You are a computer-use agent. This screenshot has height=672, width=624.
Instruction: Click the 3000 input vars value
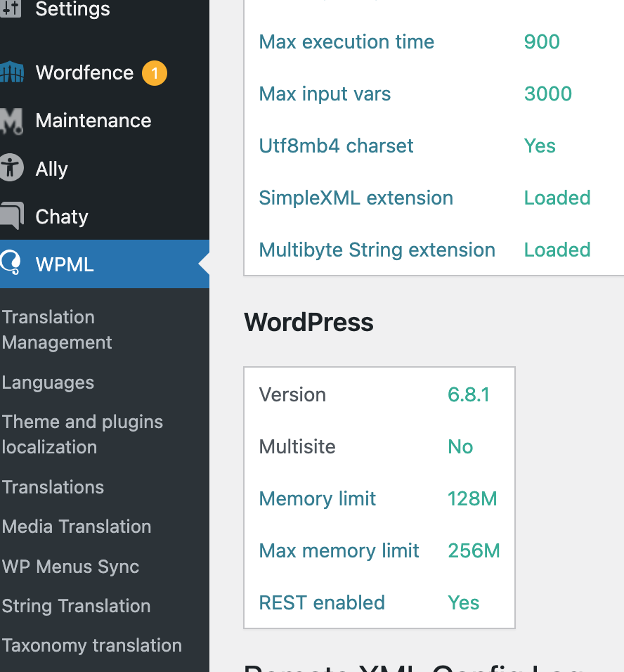[548, 94]
